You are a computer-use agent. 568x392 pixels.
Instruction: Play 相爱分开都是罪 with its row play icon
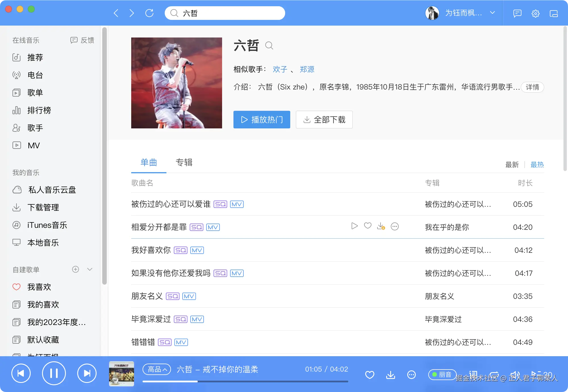(354, 226)
